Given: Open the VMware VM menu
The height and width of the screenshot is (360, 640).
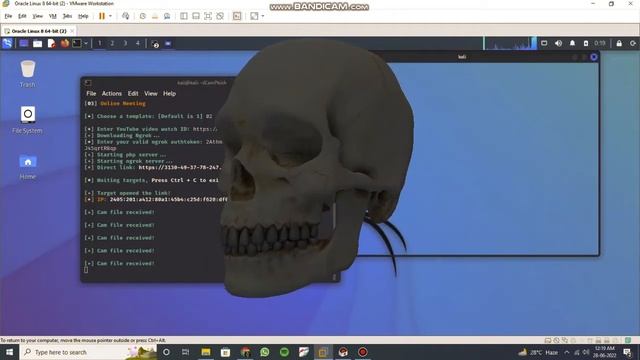Looking at the screenshot, I should 53,16.
